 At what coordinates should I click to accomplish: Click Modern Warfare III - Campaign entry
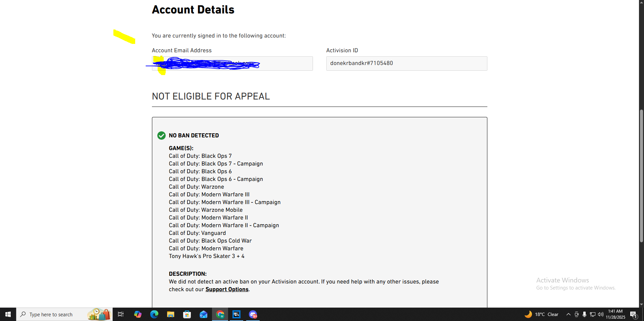pos(225,202)
